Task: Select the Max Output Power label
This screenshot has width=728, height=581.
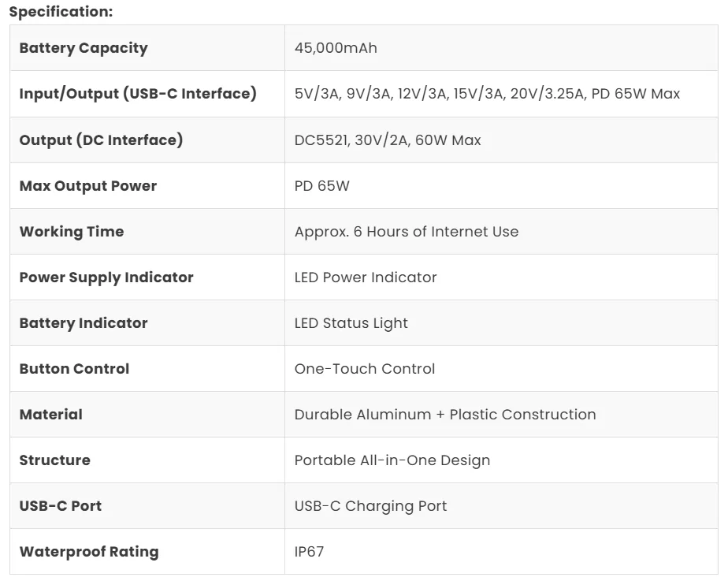Action: tap(88, 186)
